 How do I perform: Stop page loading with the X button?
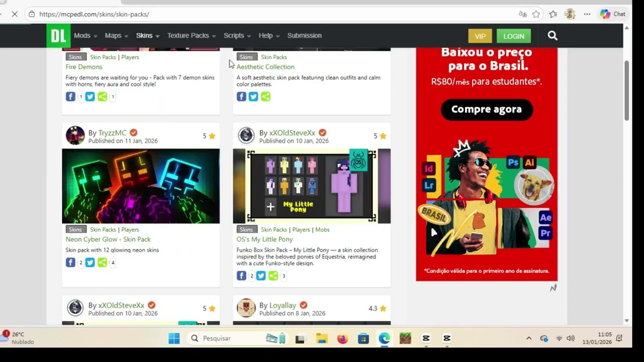tap(15, 14)
